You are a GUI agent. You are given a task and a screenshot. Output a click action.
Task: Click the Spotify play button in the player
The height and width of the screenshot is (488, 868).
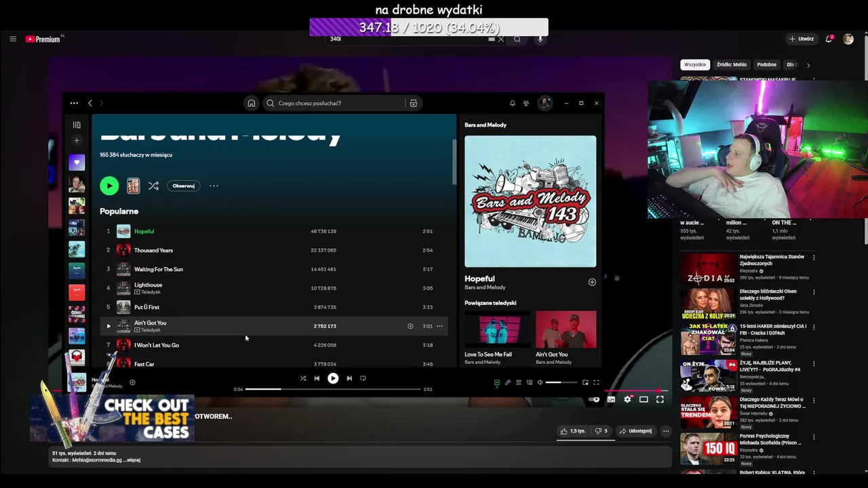(333, 378)
